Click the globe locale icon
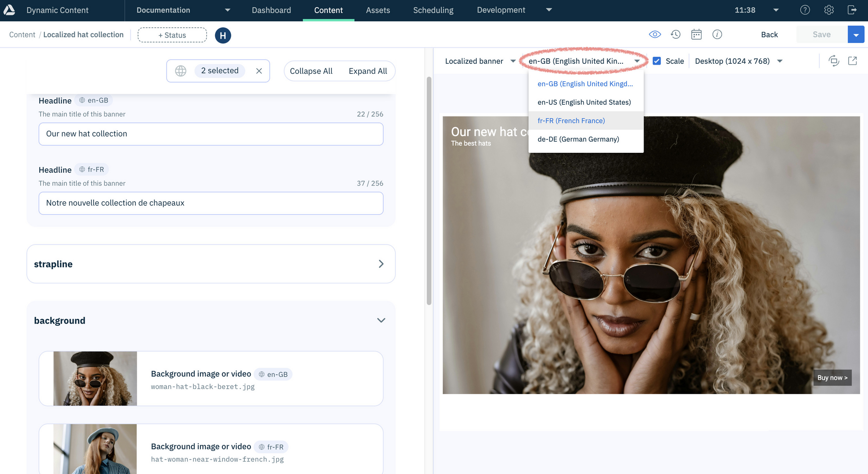Image resolution: width=868 pixels, height=474 pixels. coord(181,71)
